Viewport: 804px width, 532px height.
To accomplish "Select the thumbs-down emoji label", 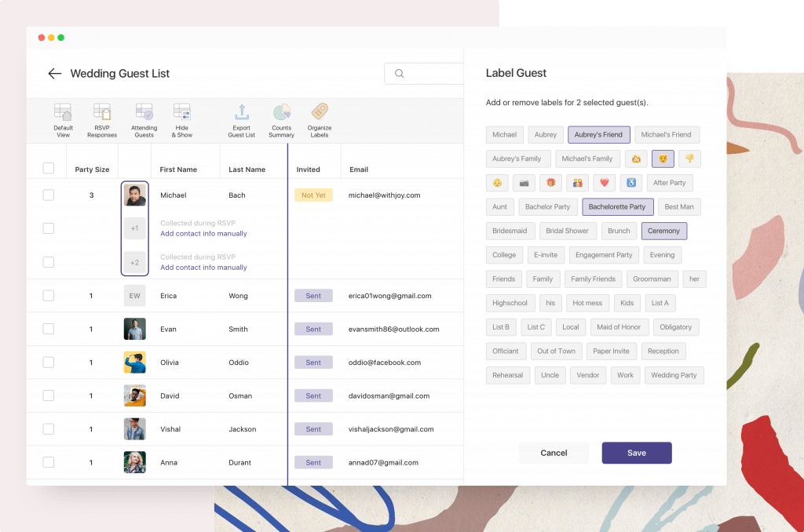I will (689, 159).
